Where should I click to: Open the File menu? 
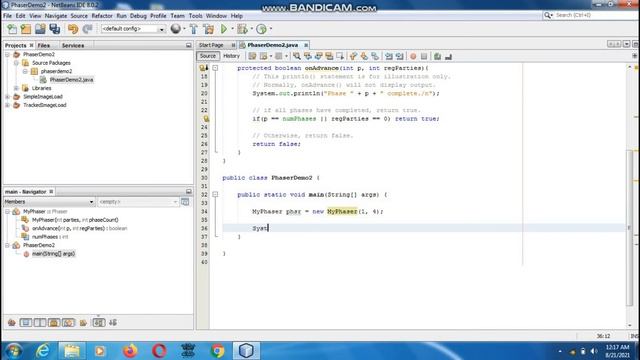pos(7,16)
